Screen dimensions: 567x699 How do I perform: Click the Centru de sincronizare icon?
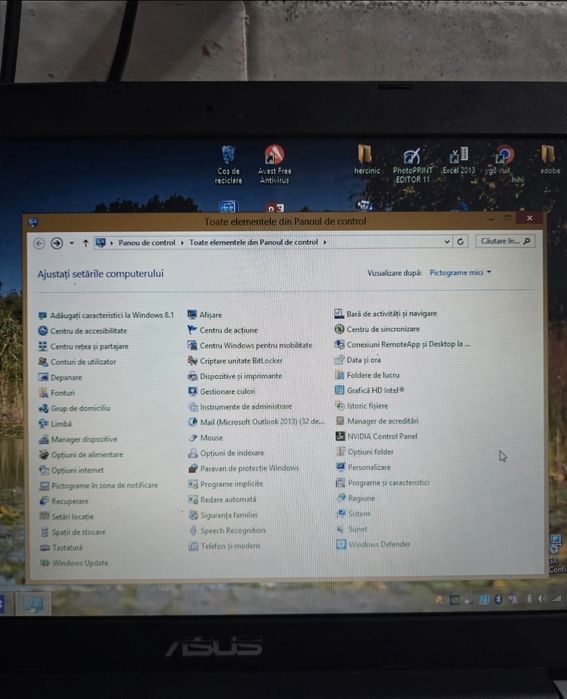tap(339, 329)
